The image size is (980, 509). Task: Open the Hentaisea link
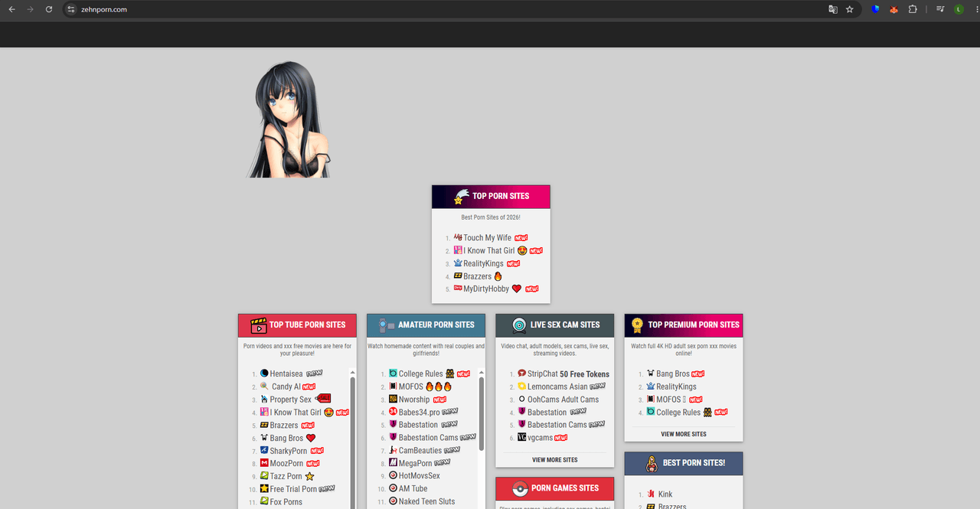[286, 374]
